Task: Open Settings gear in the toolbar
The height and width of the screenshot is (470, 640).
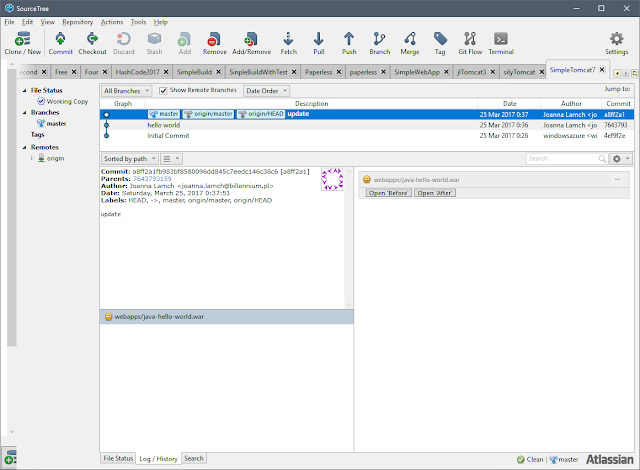Action: (616, 43)
